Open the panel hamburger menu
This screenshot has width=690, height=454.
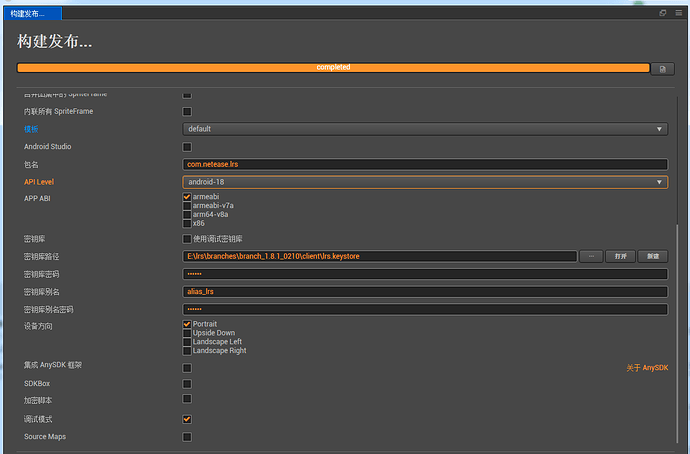tap(679, 13)
